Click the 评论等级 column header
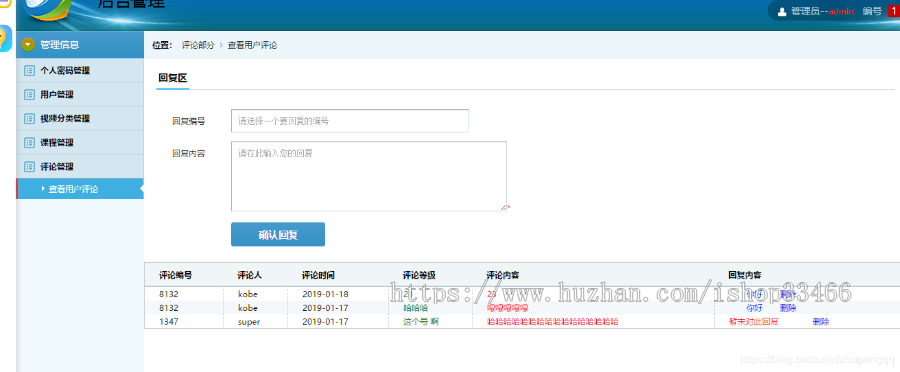 coord(419,275)
